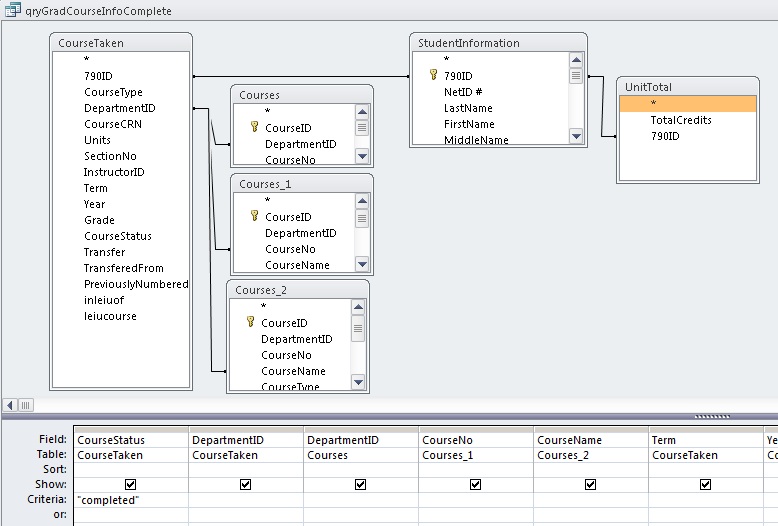Click the left scroll arrow below the CourseTaken table

(10, 405)
